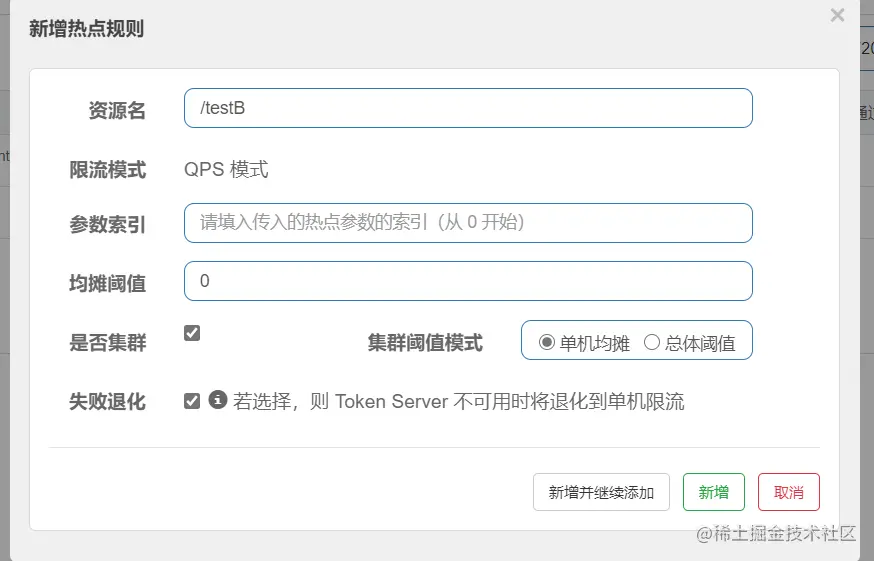The height and width of the screenshot is (561, 874).
Task: Select the 总体阈值 radio button
Action: pos(652,342)
